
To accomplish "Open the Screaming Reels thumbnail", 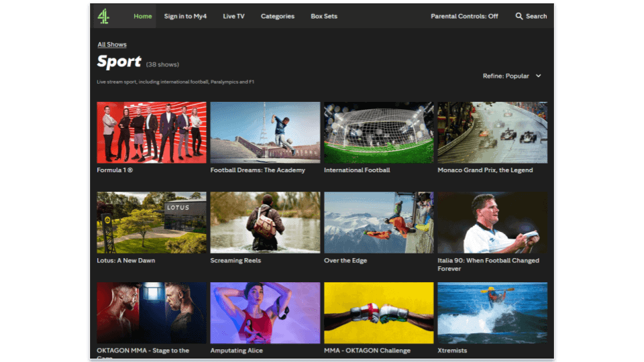I will 265,223.
